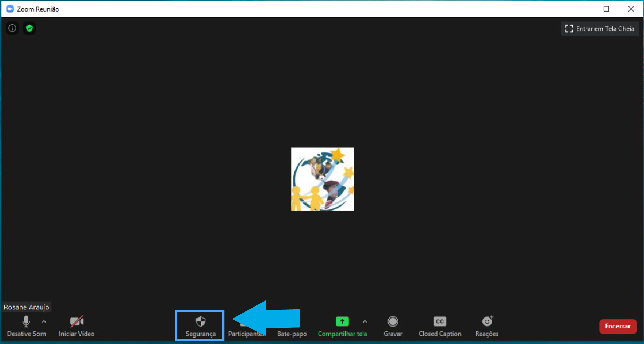
Task: Click the green encryption shield icon
Action: tap(30, 28)
